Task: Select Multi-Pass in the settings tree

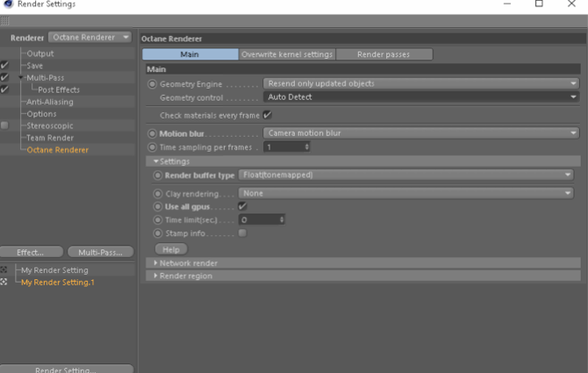Action: pos(46,77)
